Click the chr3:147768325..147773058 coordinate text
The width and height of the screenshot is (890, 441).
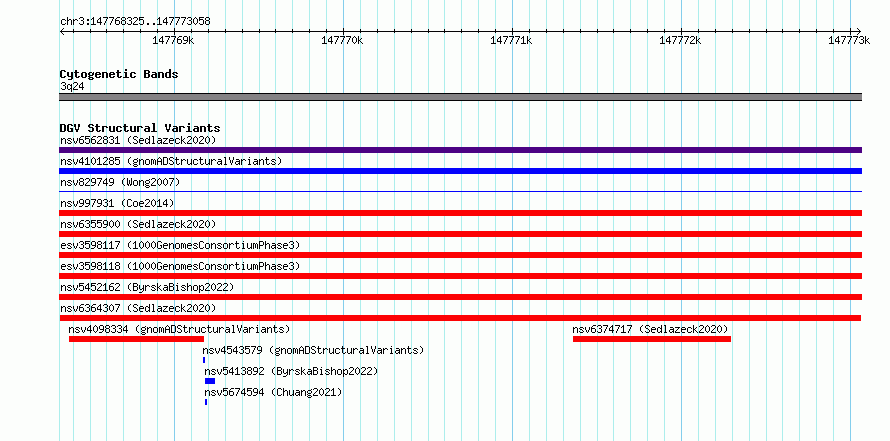click(135, 22)
